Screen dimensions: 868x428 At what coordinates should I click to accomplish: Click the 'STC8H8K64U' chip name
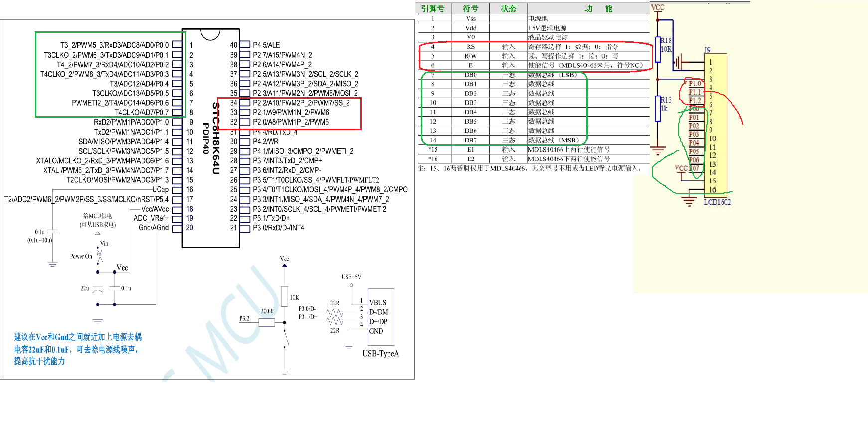pyautogui.click(x=216, y=138)
